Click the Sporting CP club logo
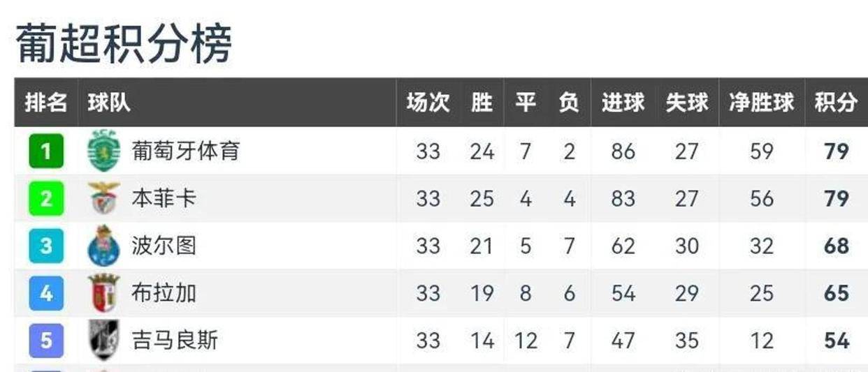Viewport: 868px width, 372px height. [103, 151]
